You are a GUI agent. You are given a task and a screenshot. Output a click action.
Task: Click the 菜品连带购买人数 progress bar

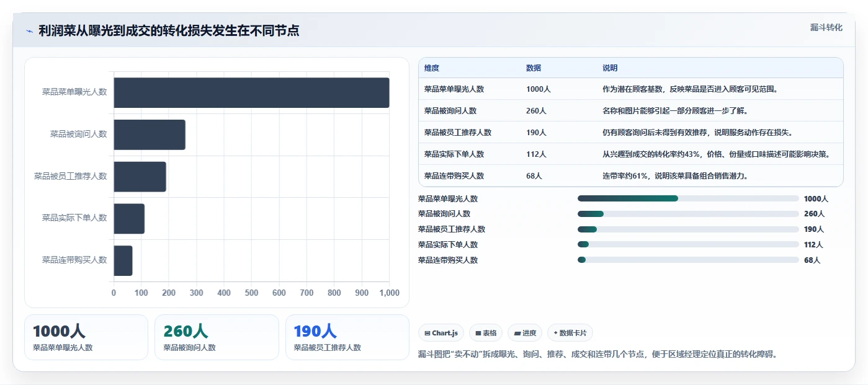688,260
